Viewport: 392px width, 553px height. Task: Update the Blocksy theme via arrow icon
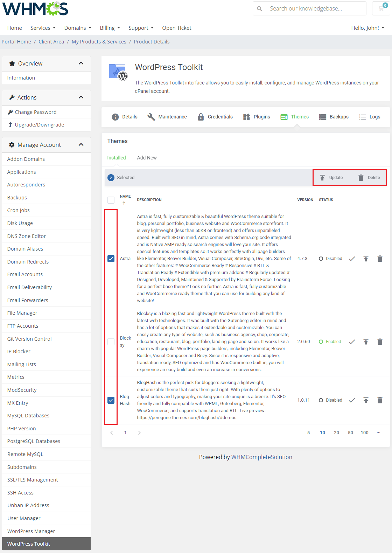pos(366,342)
